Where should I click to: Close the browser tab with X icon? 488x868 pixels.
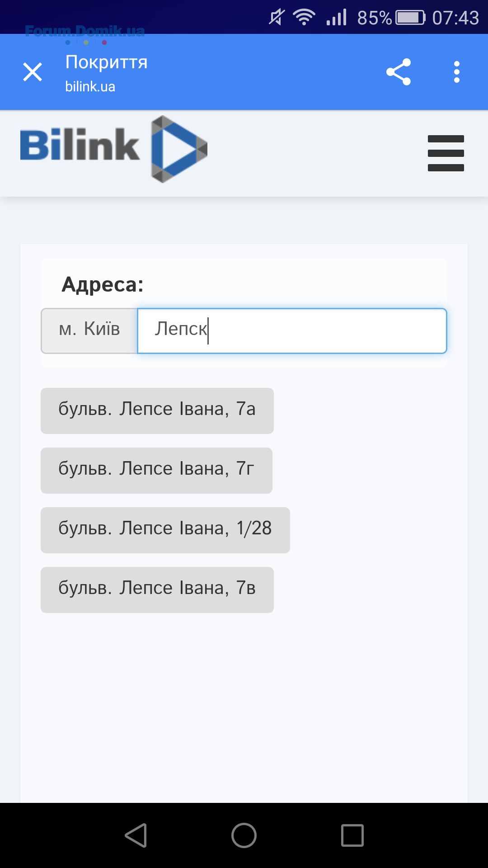coord(33,72)
